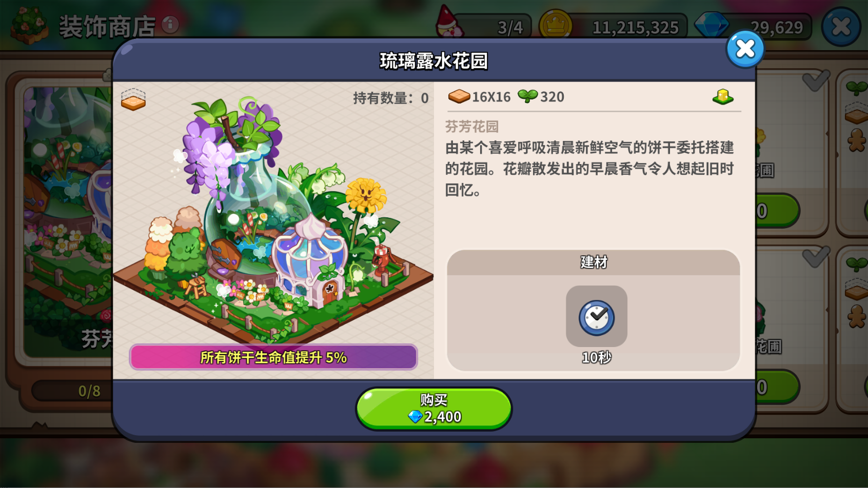Select the 建材 materials header
The width and height of the screenshot is (868, 488).
pos(594,262)
